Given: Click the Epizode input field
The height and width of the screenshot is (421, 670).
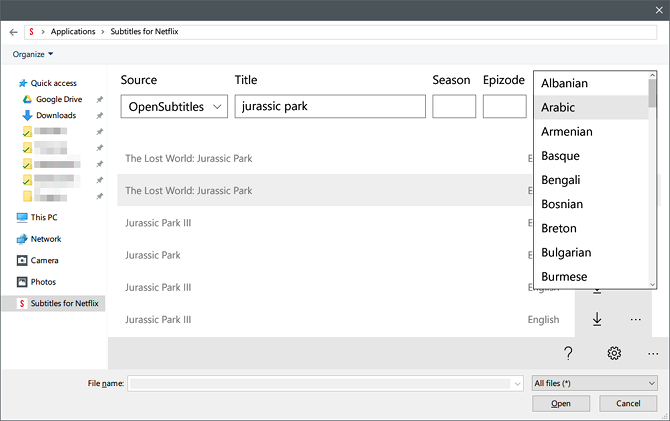Looking at the screenshot, I should [504, 106].
